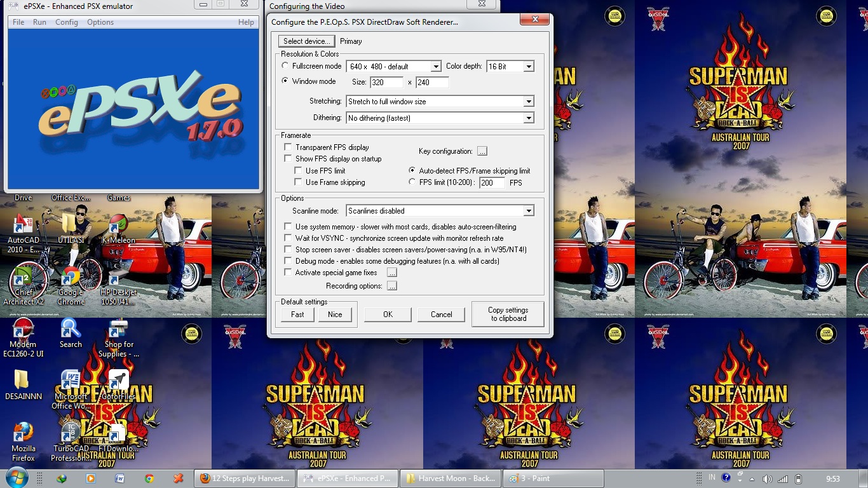Launch Chrome from taskbar quick launch
This screenshot has height=488, width=868.
[149, 478]
